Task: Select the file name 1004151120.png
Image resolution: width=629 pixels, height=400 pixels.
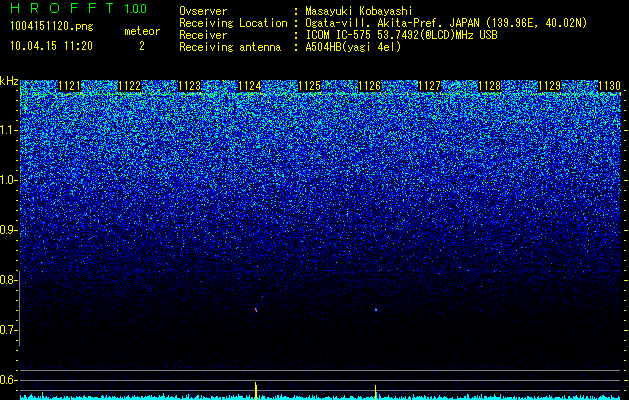Action: [x=52, y=27]
